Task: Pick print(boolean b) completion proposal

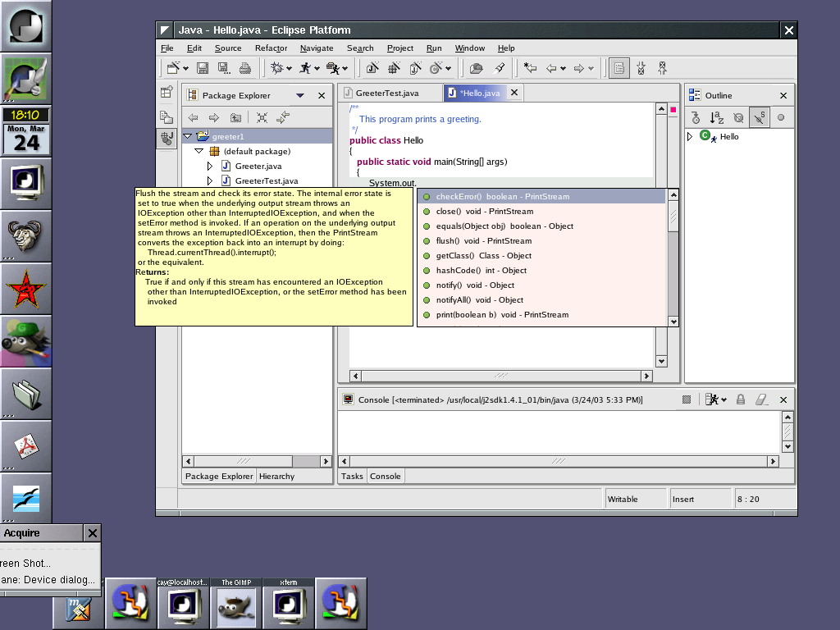Action: [541, 315]
